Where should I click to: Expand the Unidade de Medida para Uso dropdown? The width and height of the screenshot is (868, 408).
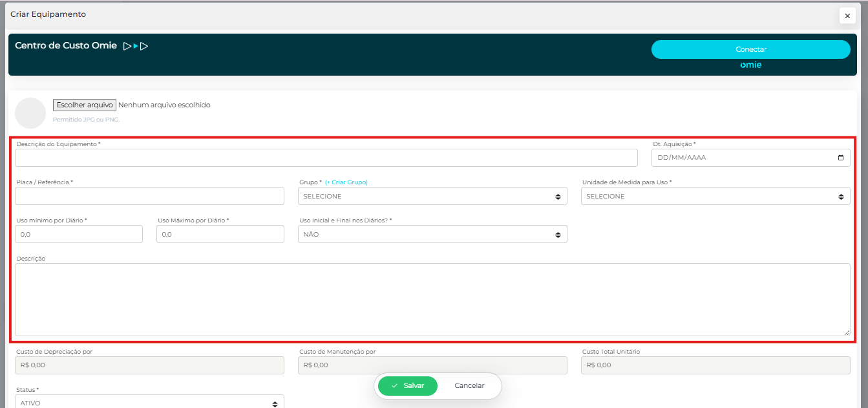[x=715, y=196]
